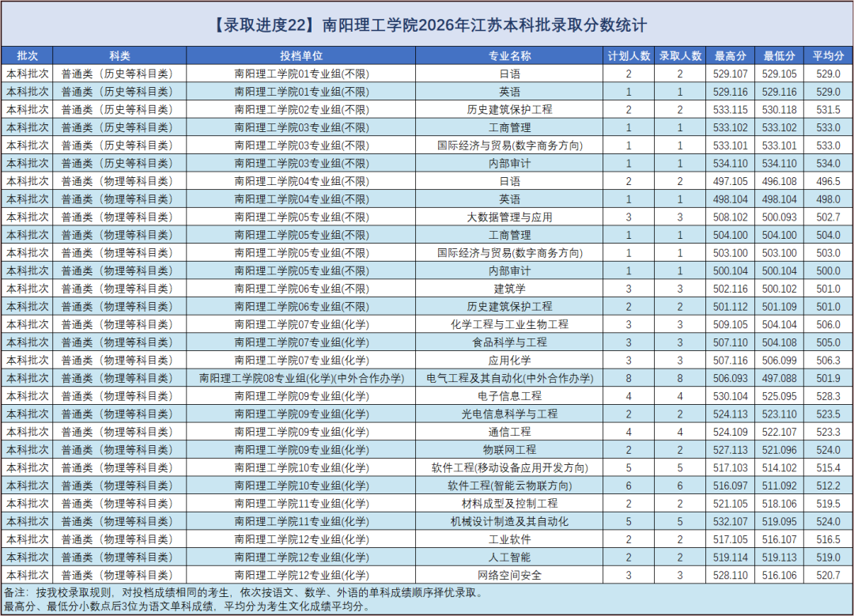Select the 网络空间安全 major cell
This screenshot has height=616, width=854.
509,575
